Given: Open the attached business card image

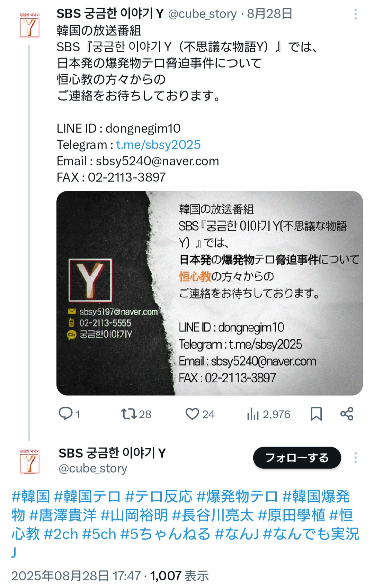Looking at the screenshot, I should pyautogui.click(x=210, y=293).
